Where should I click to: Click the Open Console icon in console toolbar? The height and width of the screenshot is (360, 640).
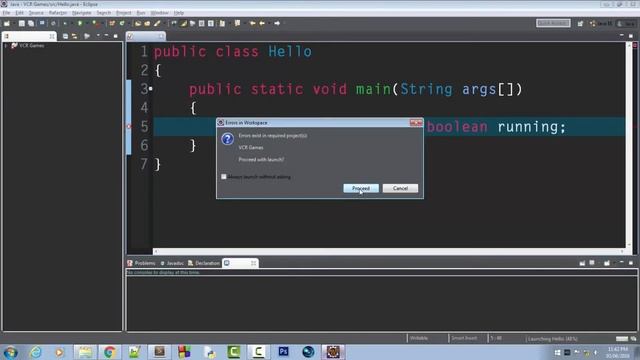(607, 263)
